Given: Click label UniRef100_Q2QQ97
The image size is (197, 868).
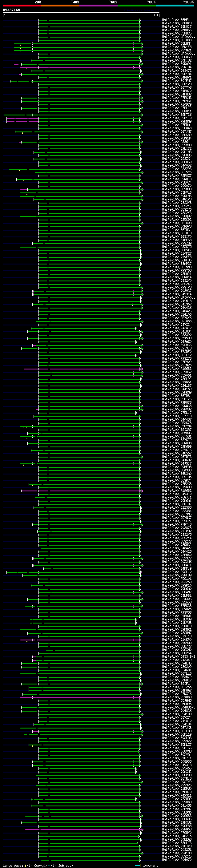Looking at the screenshot, I should click(x=177, y=216).
